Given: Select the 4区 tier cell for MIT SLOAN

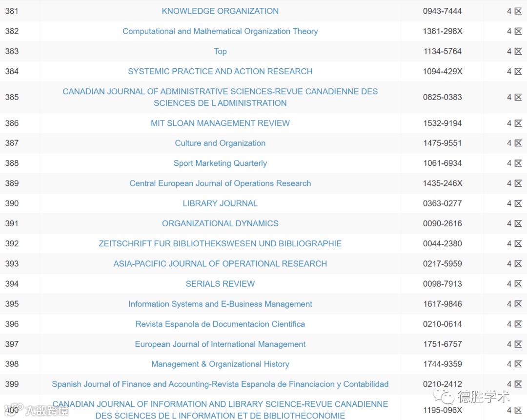Looking at the screenshot, I should pos(514,123).
